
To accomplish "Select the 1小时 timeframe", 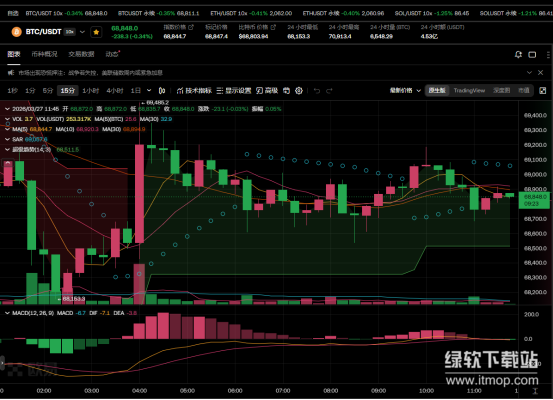I will point(91,91).
